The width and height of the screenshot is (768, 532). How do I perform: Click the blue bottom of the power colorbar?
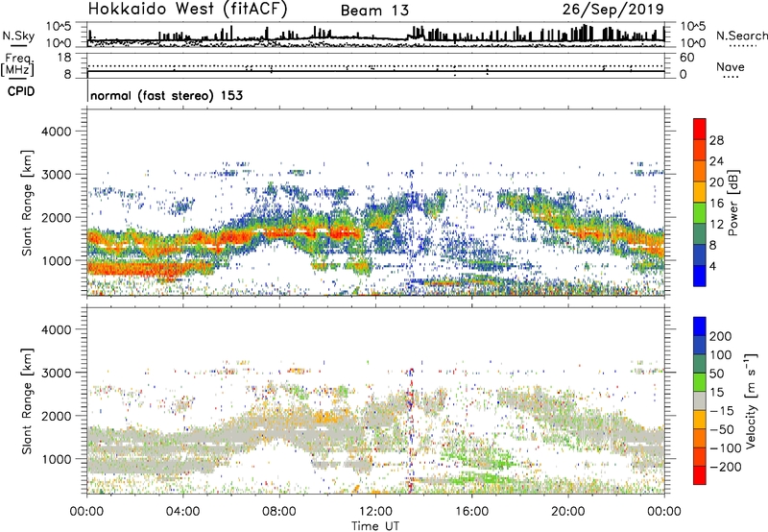pyautogui.click(x=700, y=276)
